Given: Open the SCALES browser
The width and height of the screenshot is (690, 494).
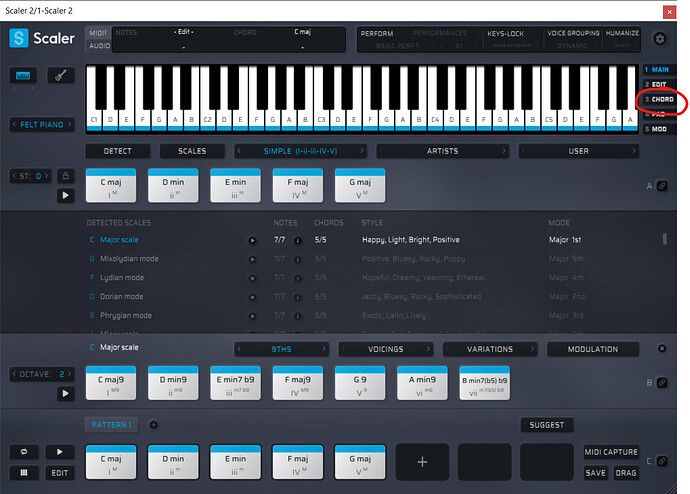Looking at the screenshot, I should pyautogui.click(x=192, y=151).
